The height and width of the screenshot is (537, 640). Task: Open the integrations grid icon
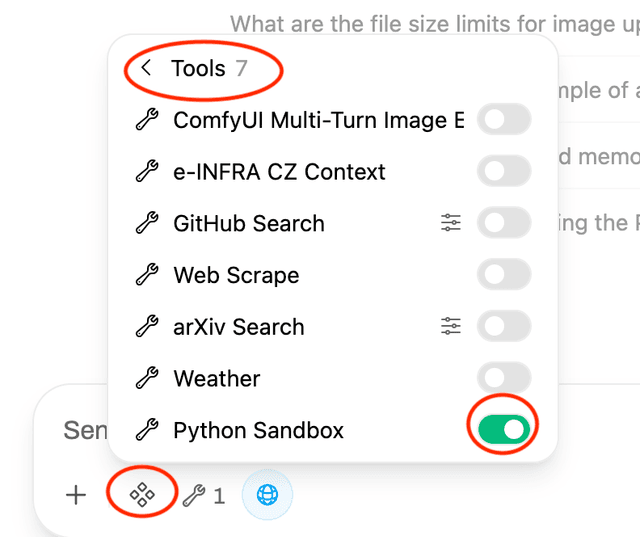(x=142, y=495)
